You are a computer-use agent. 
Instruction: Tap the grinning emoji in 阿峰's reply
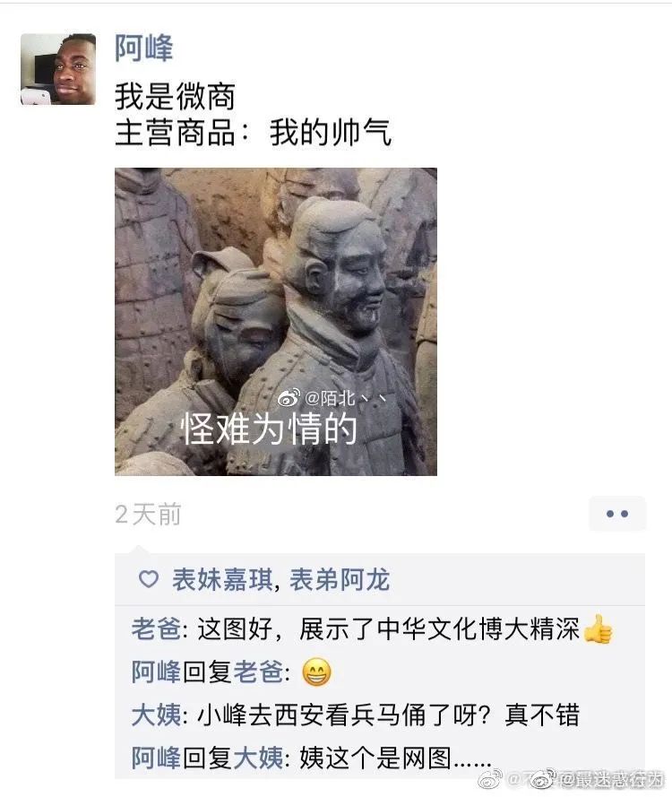pos(317,672)
